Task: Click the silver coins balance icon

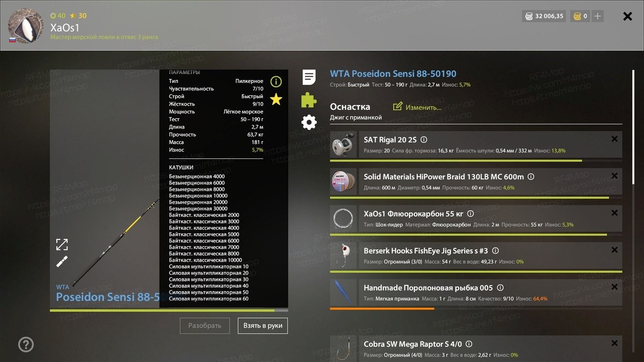Action: tap(528, 16)
